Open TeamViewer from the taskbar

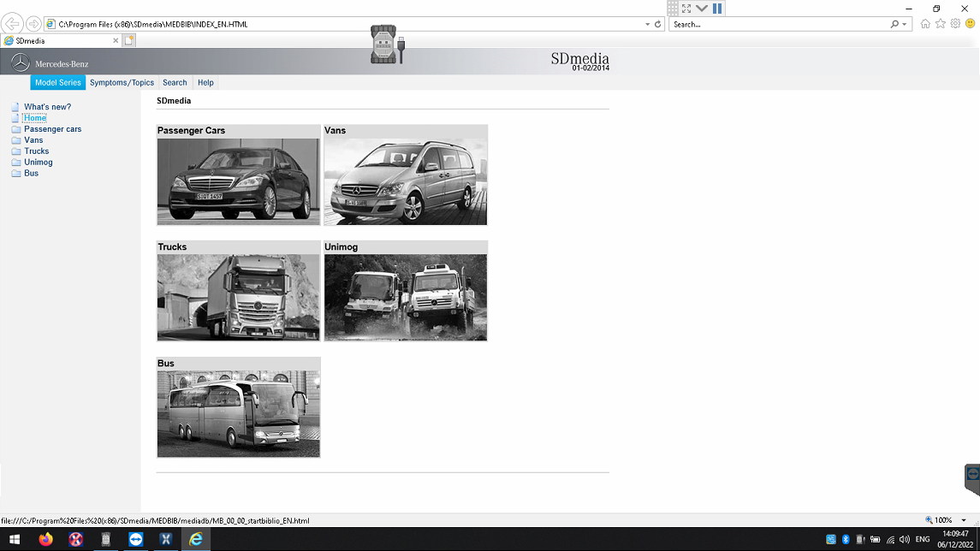135,539
